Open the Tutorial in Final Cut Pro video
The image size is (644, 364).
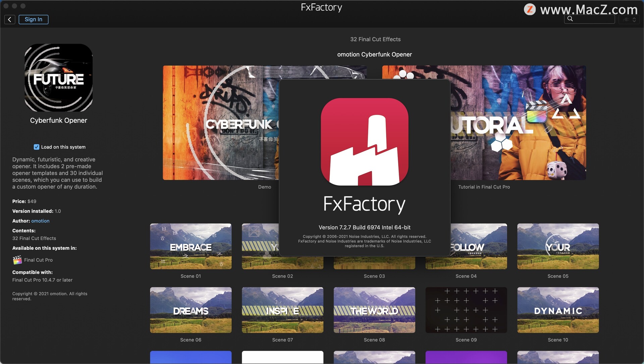pyautogui.click(x=518, y=123)
